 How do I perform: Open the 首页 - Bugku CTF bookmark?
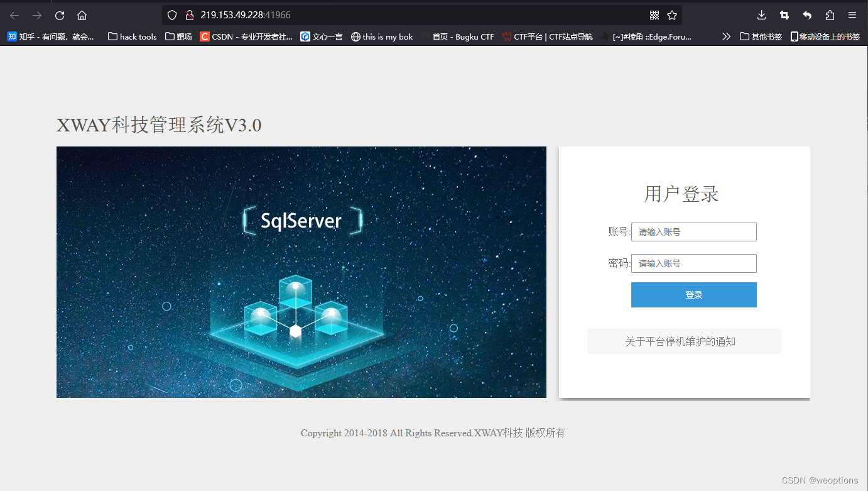coord(458,36)
